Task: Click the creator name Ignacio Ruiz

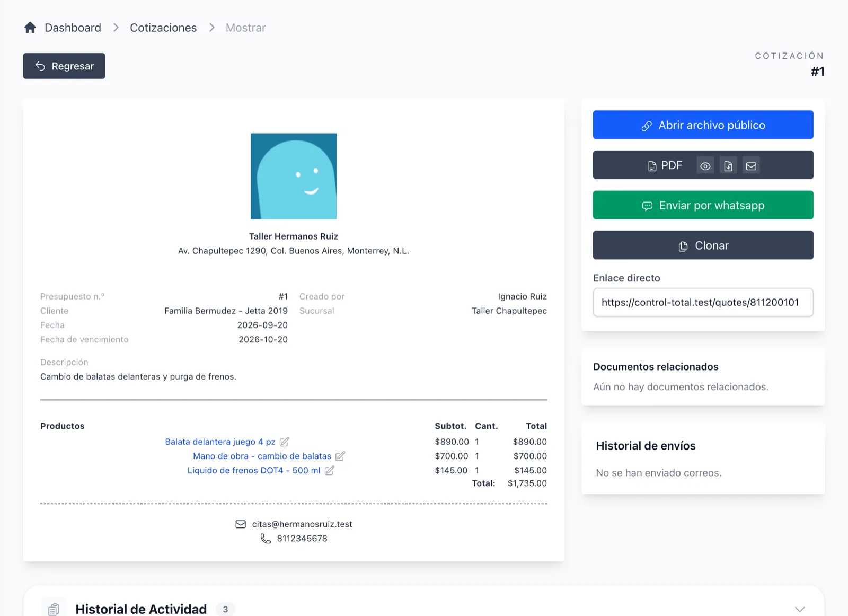Action: [522, 296]
